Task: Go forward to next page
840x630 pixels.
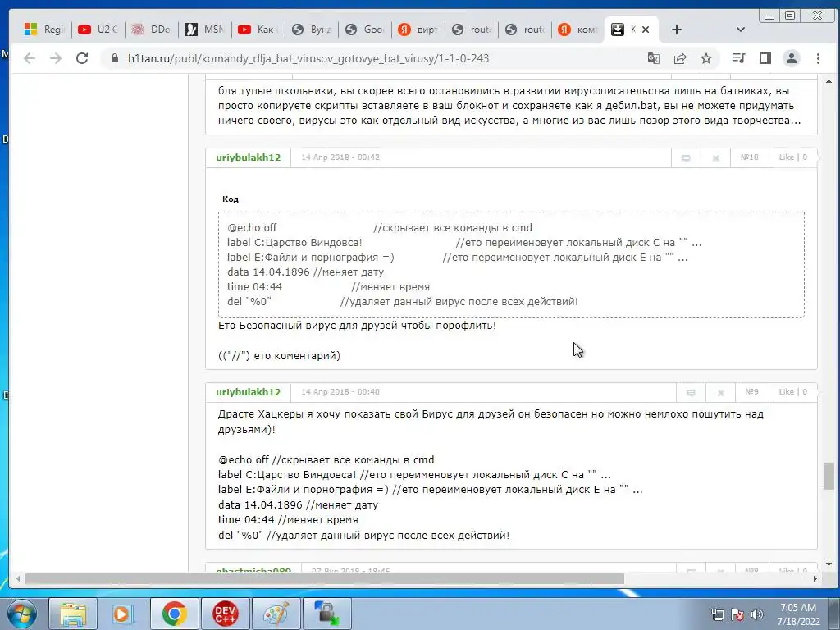Action: [x=56, y=58]
